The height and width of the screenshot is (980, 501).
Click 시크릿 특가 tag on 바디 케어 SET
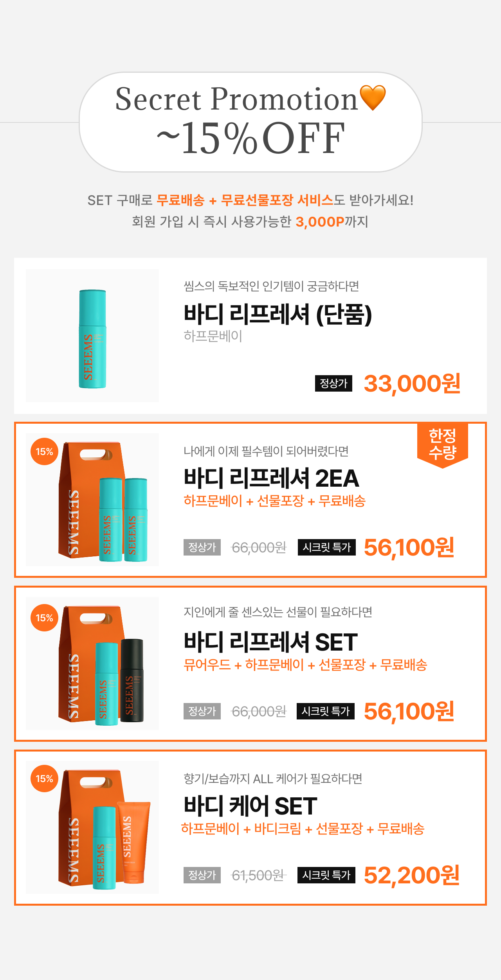[326, 875]
